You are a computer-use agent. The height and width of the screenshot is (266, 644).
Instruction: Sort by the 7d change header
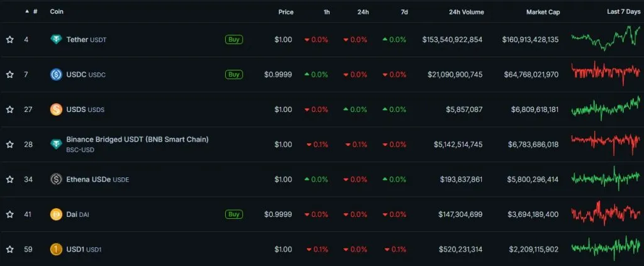tap(402, 12)
